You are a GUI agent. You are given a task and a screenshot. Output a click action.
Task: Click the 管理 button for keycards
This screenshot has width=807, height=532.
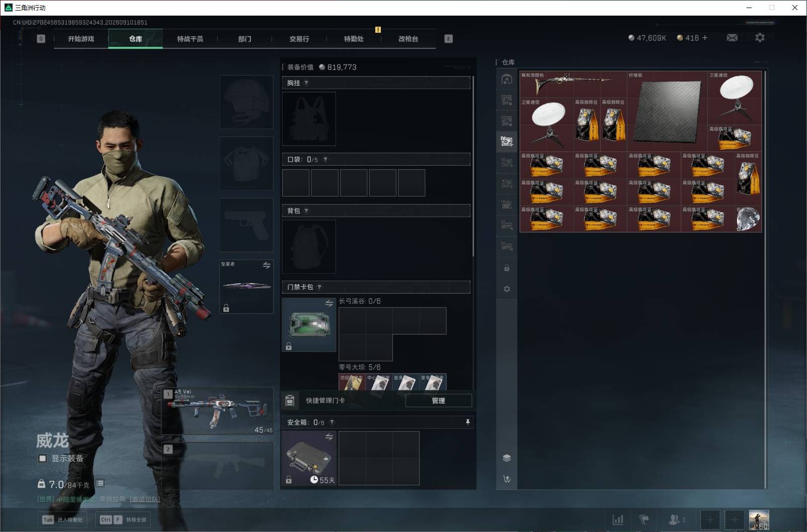pyautogui.click(x=438, y=401)
